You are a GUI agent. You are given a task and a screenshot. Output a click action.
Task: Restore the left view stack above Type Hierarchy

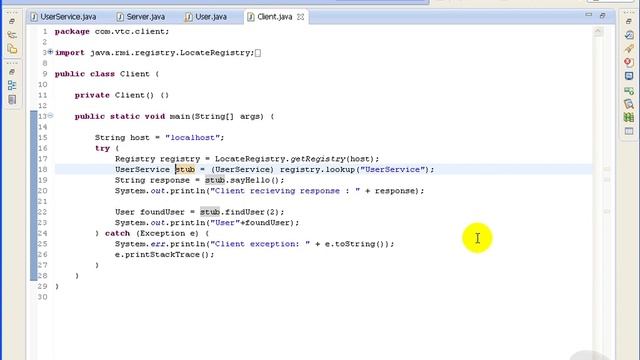coord(12,21)
